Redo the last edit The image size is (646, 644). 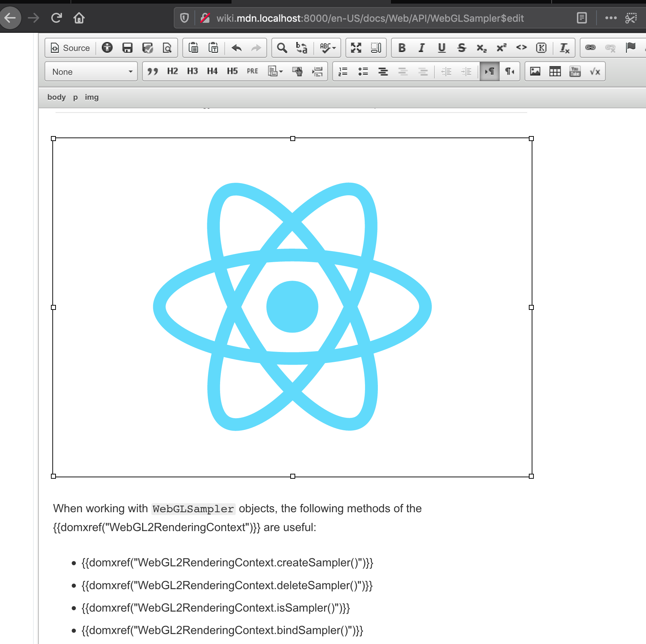coord(256,48)
